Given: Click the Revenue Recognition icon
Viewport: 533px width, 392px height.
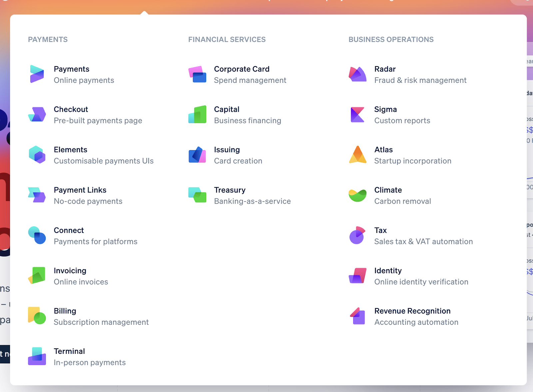Looking at the screenshot, I should (x=357, y=316).
